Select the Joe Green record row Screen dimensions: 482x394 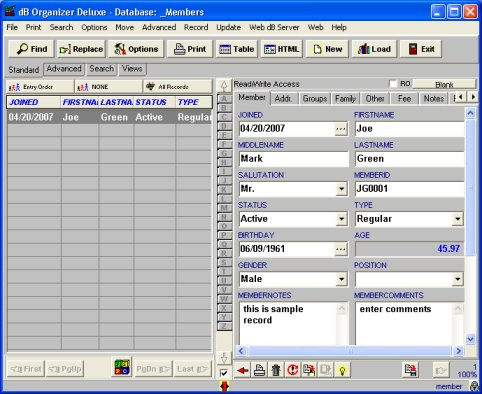point(109,117)
